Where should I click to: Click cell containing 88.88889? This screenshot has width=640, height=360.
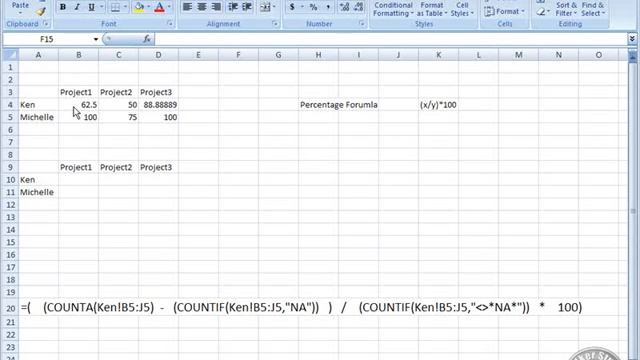(x=158, y=105)
